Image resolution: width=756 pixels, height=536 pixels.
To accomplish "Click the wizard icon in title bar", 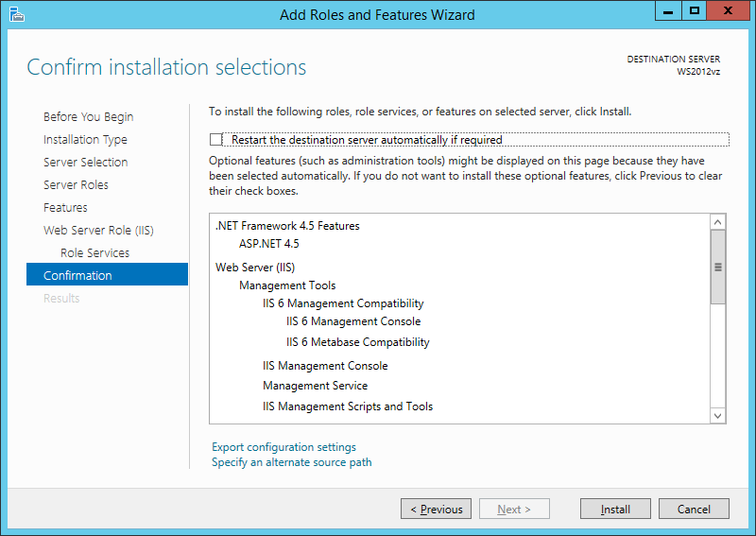I will (x=15, y=14).
